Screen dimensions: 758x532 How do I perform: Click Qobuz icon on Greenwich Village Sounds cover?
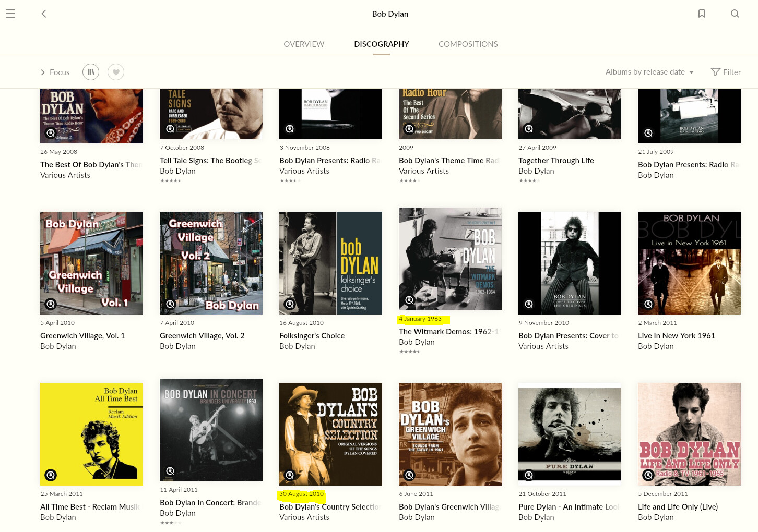pos(409,475)
